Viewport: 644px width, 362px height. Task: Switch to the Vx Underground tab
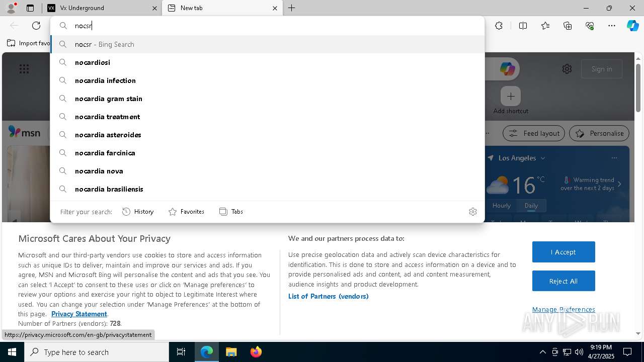point(101,8)
